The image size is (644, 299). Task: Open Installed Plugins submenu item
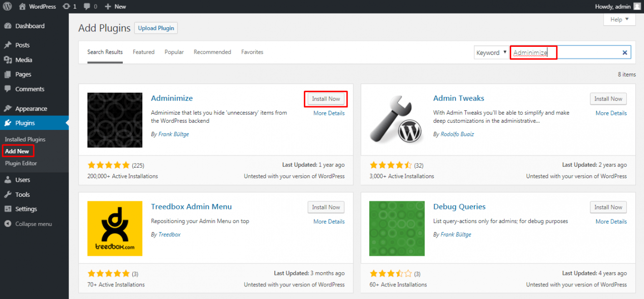pyautogui.click(x=25, y=139)
